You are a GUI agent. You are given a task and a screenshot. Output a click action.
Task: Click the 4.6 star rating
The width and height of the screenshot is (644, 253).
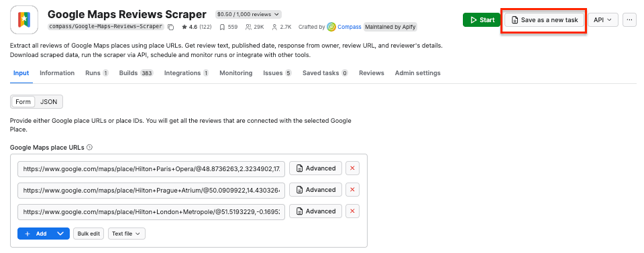click(x=197, y=27)
